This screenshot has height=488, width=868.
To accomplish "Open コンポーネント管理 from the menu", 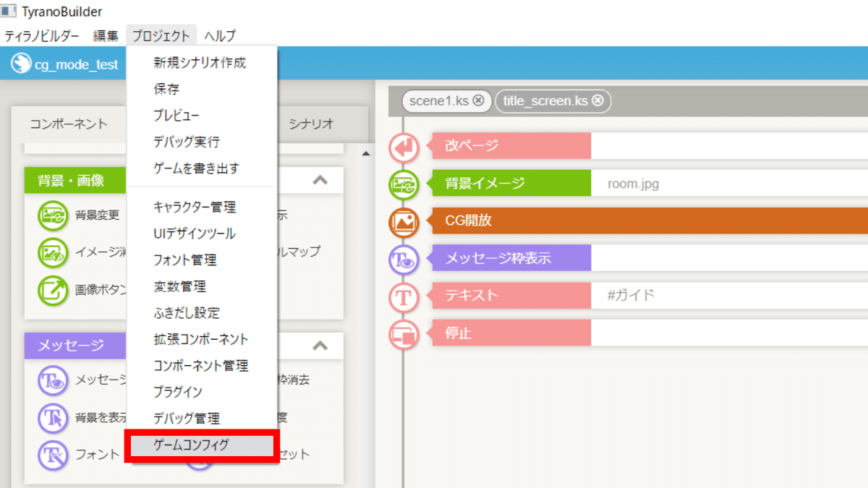I will pos(202,365).
